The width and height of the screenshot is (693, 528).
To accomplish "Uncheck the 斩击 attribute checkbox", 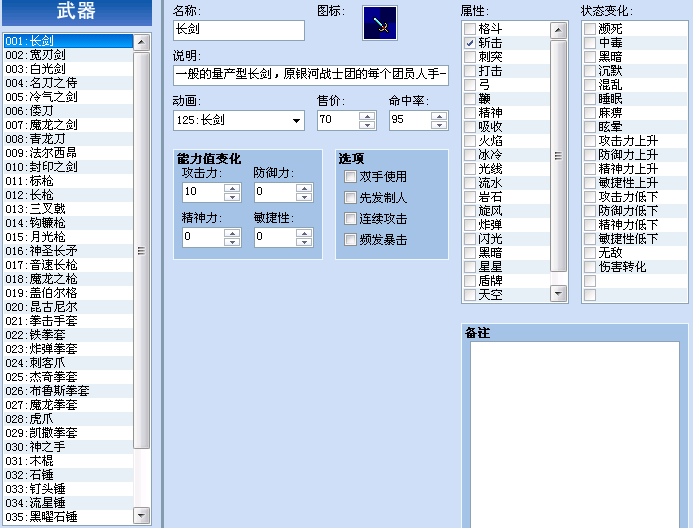I will click(470, 43).
